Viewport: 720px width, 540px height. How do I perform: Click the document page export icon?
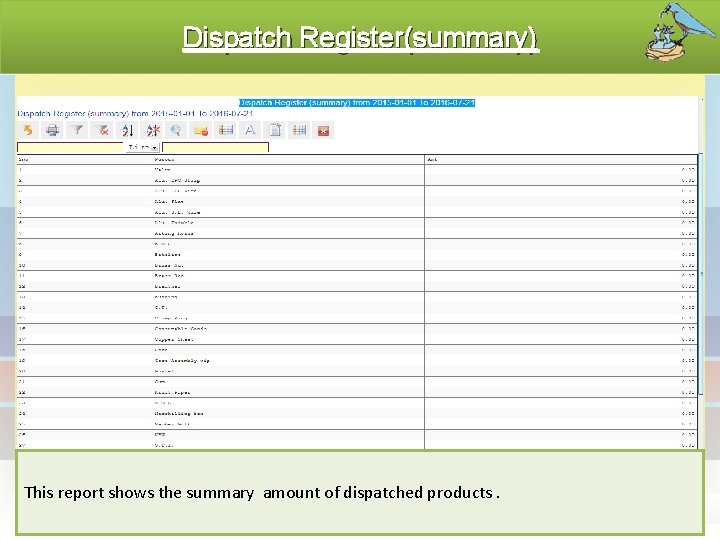coord(275,130)
